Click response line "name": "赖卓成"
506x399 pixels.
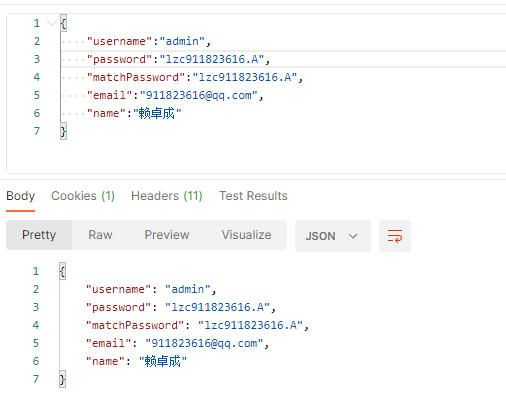point(136,361)
